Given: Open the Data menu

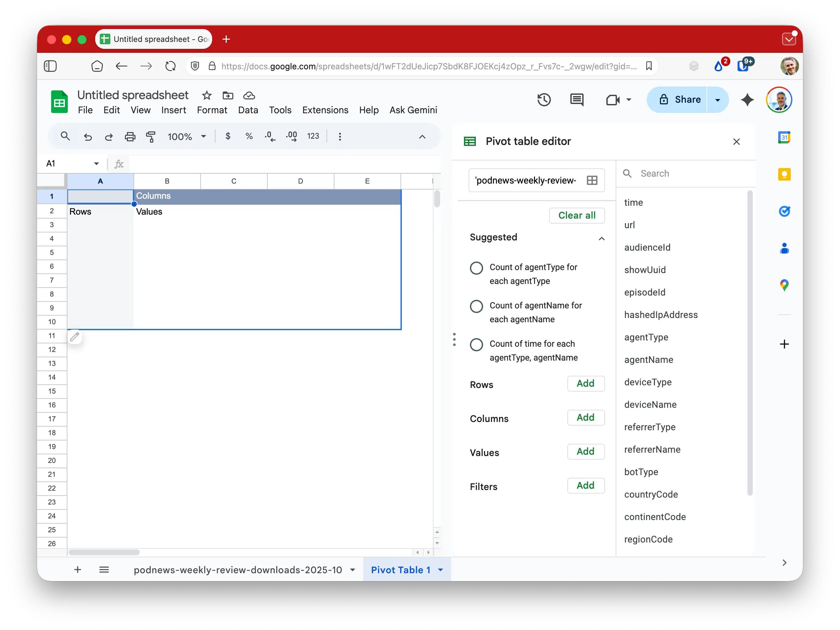Looking at the screenshot, I should click(248, 110).
